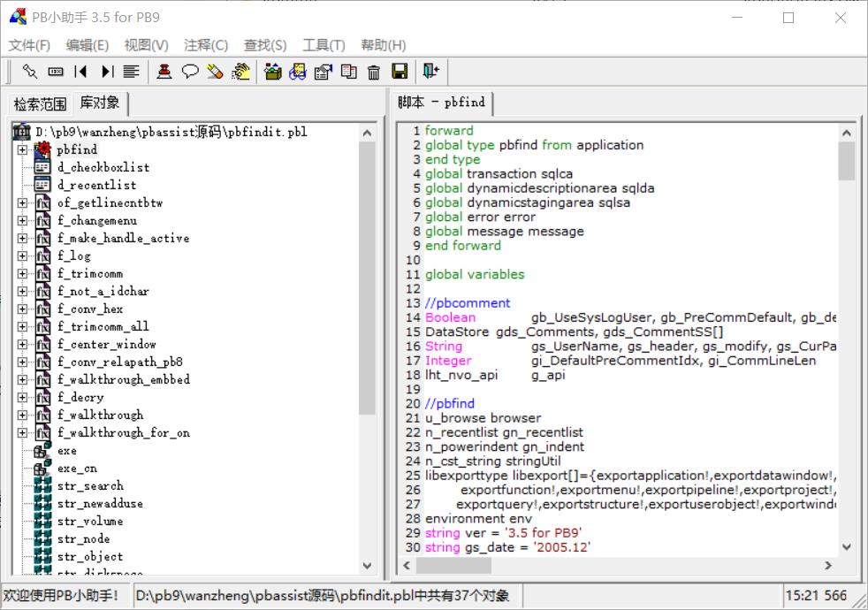Jump to last with the right-bar arrow icon

coord(107,72)
